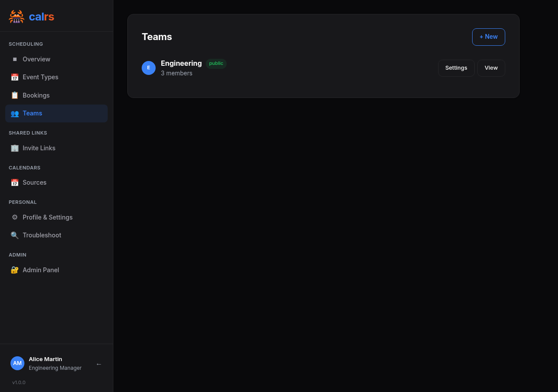The height and width of the screenshot is (392, 558).
Task: Open Settings for the Engineering team
Action: (x=456, y=68)
